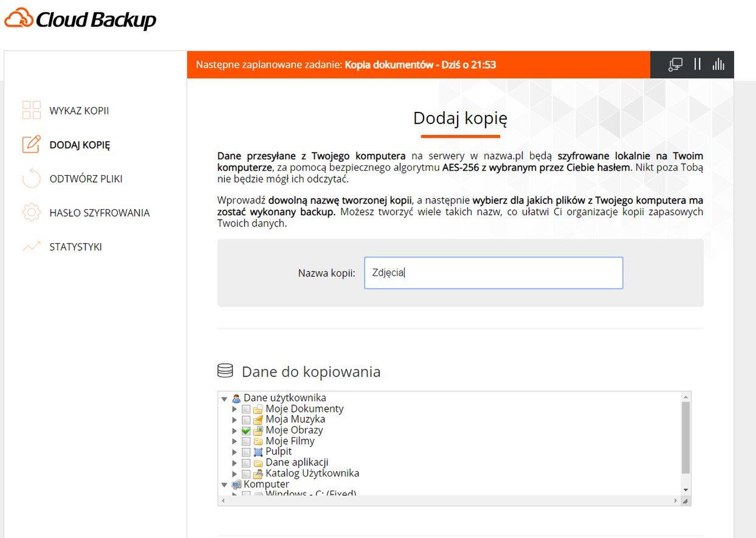Check the Moje Filmy checkbox
Image resolution: width=756 pixels, height=538 pixels.
click(246, 441)
